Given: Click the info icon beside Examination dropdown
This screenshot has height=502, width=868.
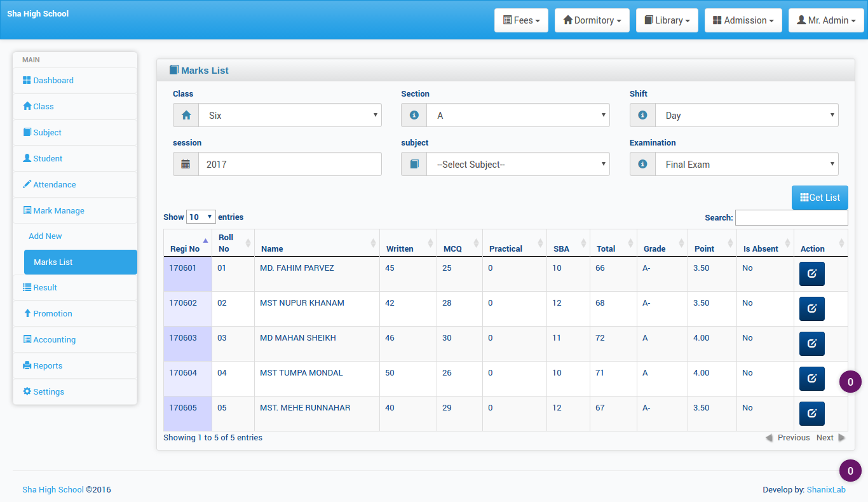Looking at the screenshot, I should click(642, 164).
